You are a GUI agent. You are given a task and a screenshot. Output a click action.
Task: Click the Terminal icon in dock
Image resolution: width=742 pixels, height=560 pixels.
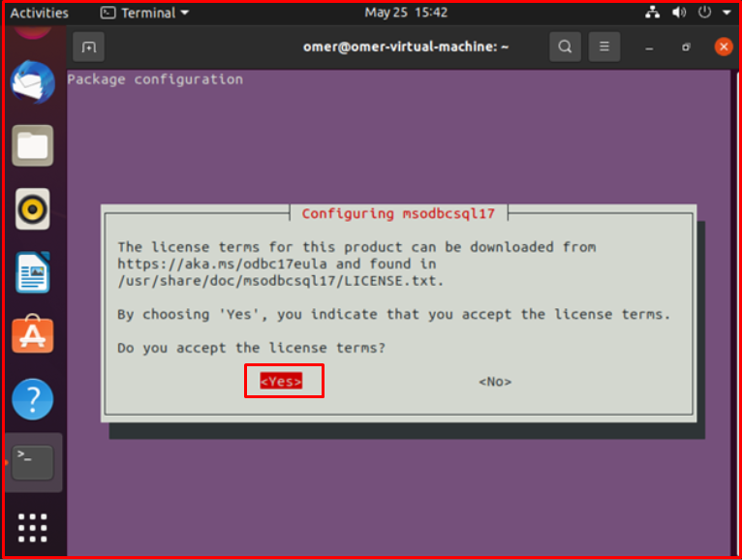[x=32, y=462]
